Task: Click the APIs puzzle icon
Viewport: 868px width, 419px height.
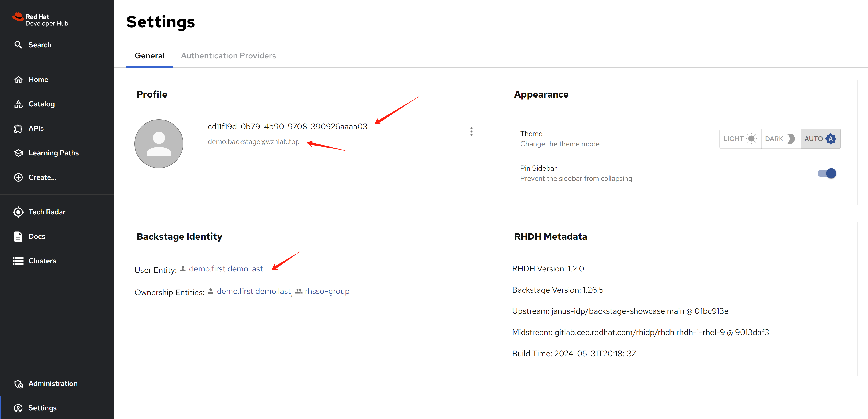Action: pyautogui.click(x=18, y=128)
